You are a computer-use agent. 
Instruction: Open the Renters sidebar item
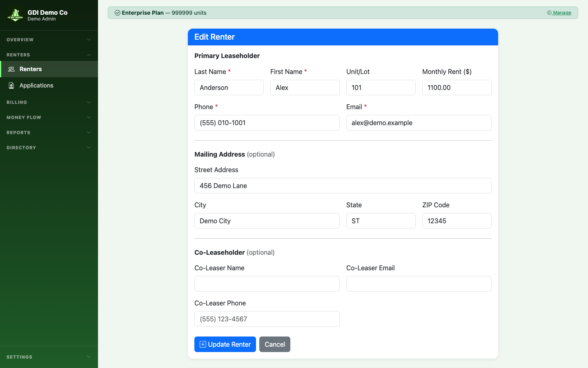click(49, 69)
